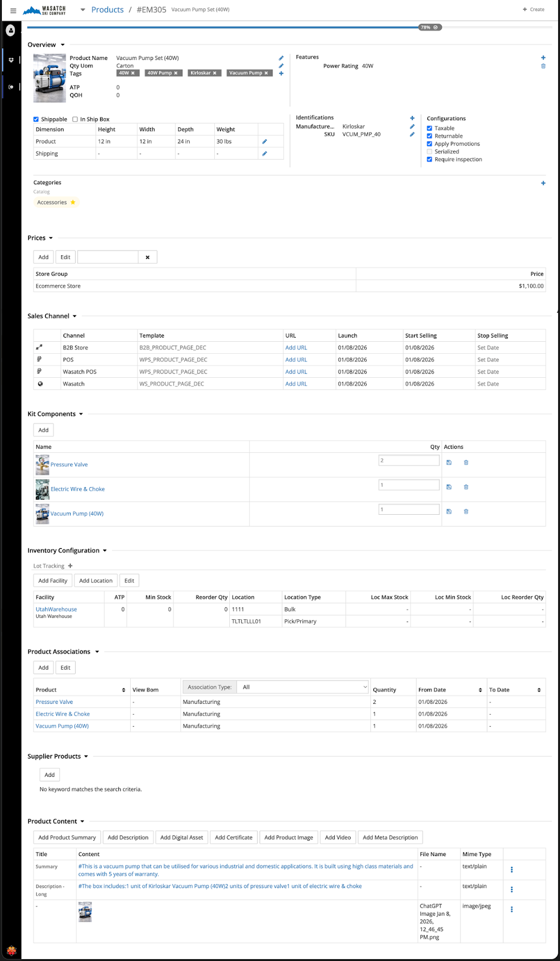Add an identification with plus icon
This screenshot has width=560, height=961.
tap(412, 118)
